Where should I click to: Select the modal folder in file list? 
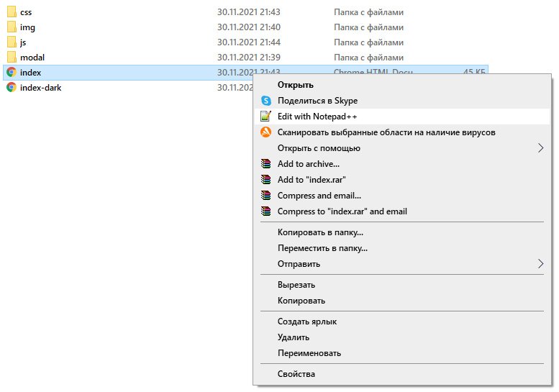click(x=33, y=58)
